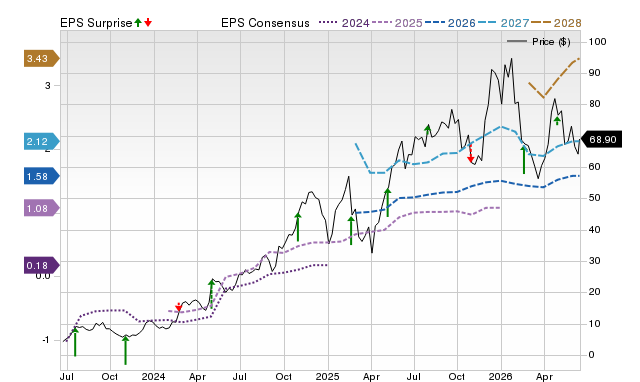Click the 3 EPS axis label

click(48, 85)
